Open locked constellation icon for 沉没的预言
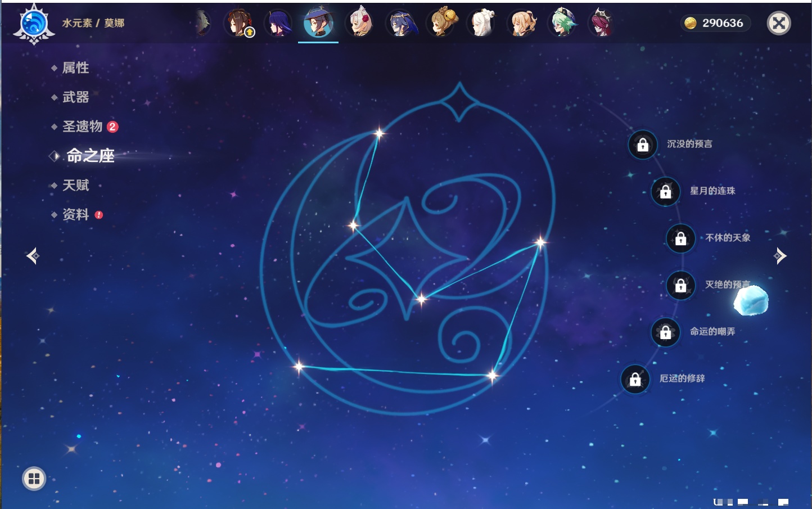The image size is (812, 509). click(x=643, y=145)
